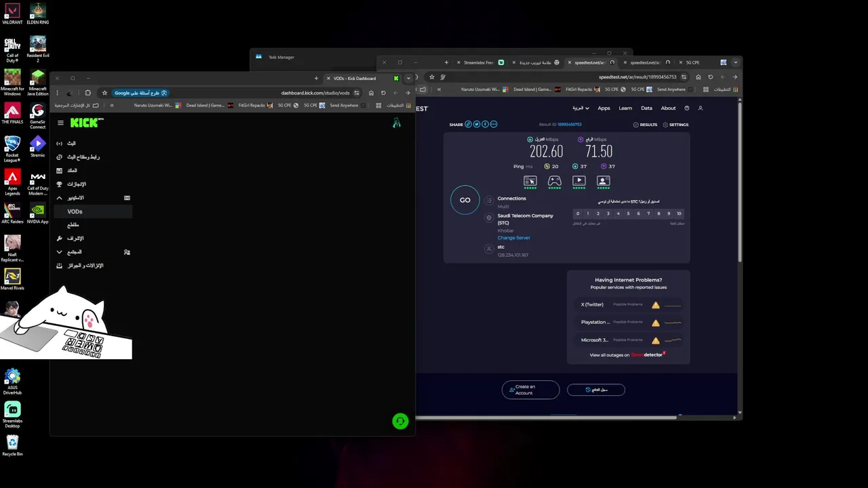Click the Speedtest page vertical scrollbar
This screenshot has height=488, width=868.
(740, 183)
